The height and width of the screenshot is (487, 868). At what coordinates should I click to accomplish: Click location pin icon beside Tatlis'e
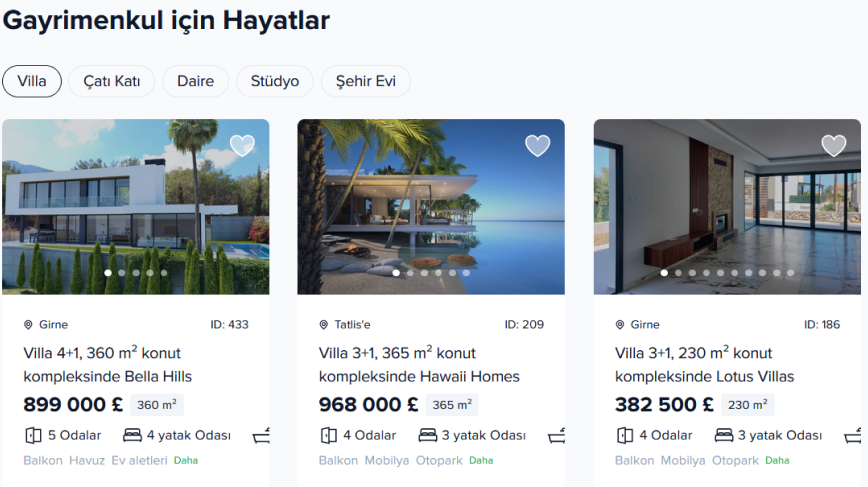[x=324, y=325]
